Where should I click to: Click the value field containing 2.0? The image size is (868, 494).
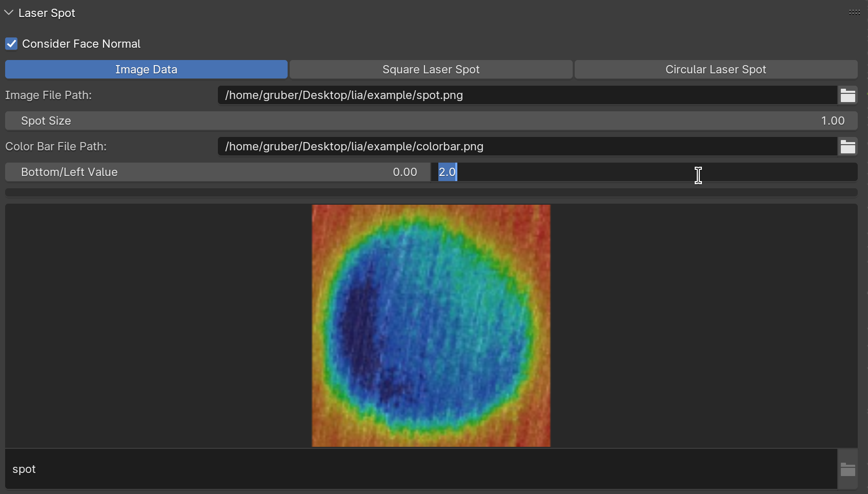click(644, 172)
